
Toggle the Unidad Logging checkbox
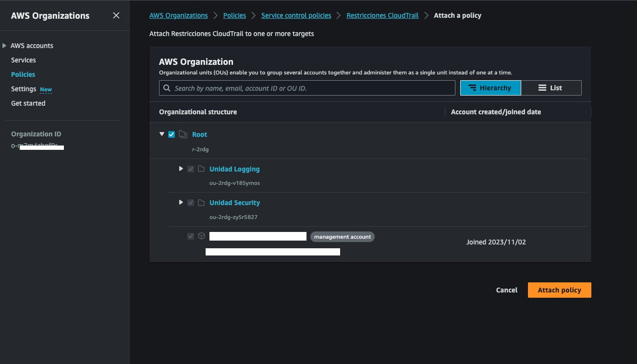coord(191,169)
